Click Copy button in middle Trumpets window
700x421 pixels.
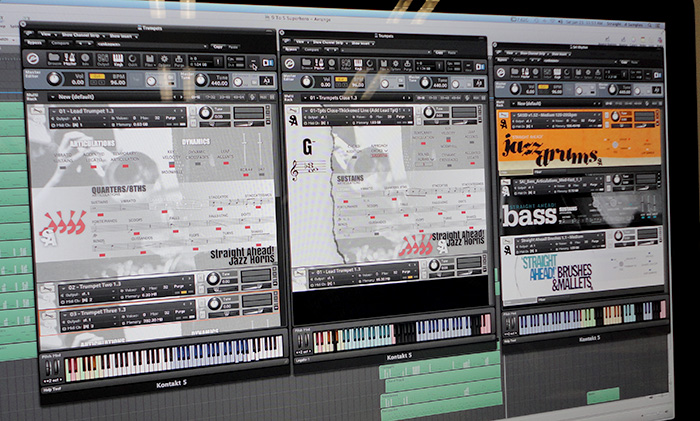click(x=439, y=52)
